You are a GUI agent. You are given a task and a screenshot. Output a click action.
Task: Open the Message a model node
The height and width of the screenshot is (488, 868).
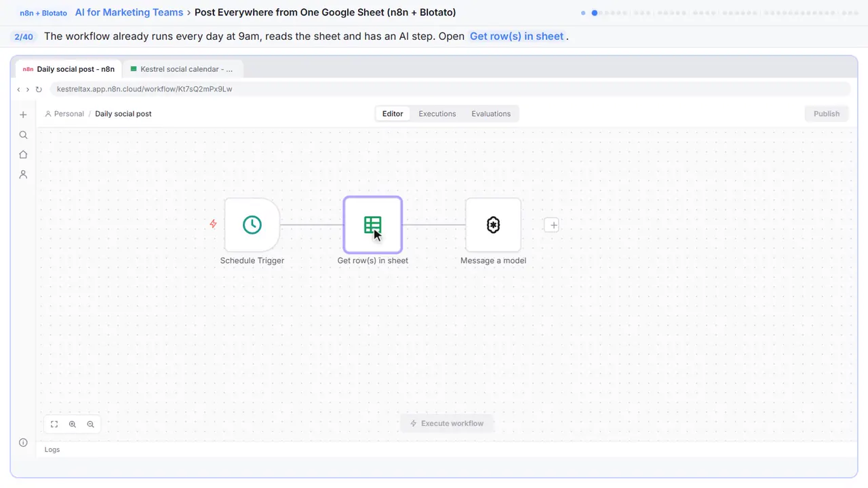[x=493, y=225]
